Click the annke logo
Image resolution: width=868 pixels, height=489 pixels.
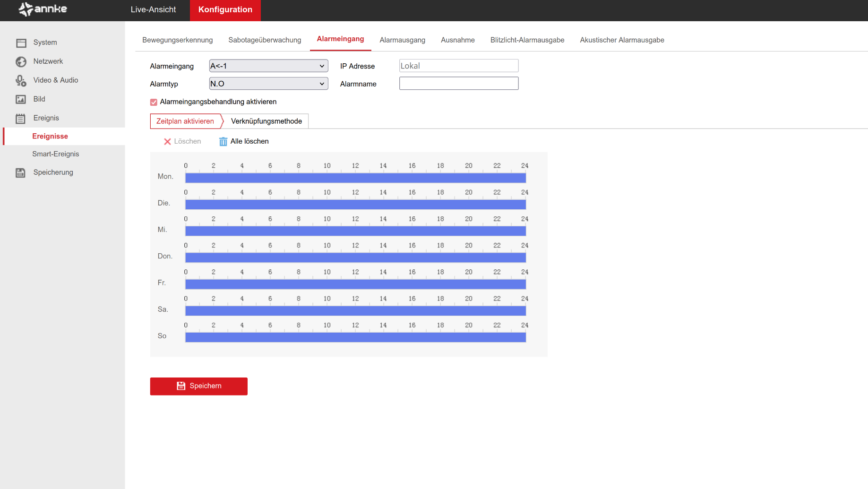tap(43, 9)
